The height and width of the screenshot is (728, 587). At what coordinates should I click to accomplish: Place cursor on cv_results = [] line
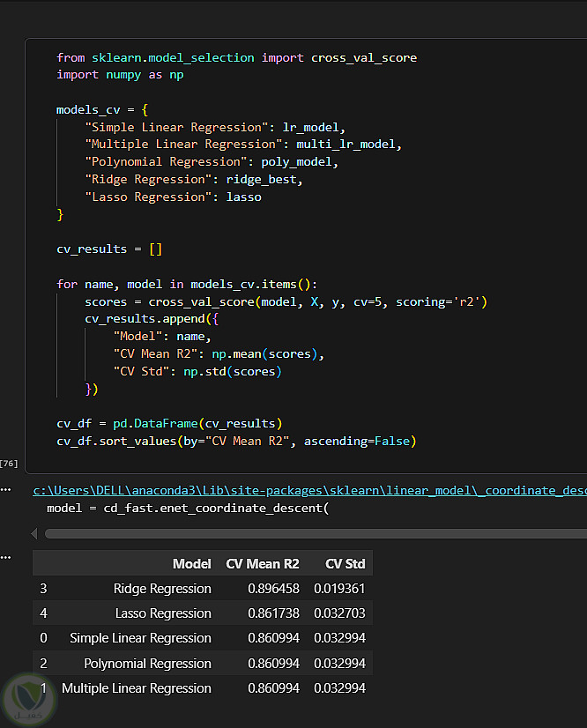click(109, 249)
